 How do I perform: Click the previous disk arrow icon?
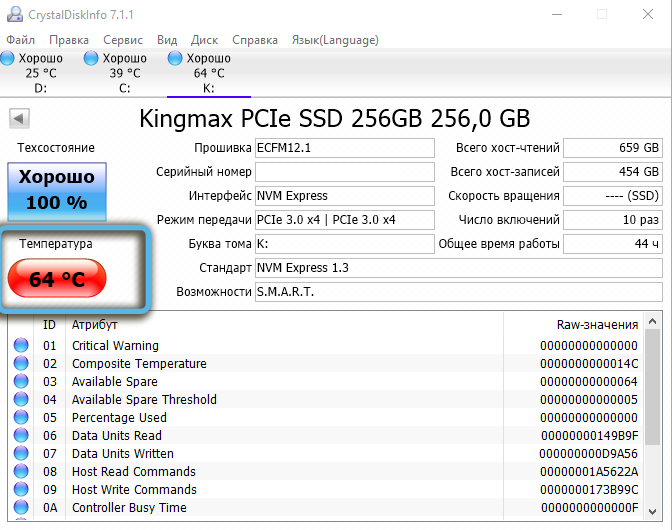pyautogui.click(x=18, y=119)
